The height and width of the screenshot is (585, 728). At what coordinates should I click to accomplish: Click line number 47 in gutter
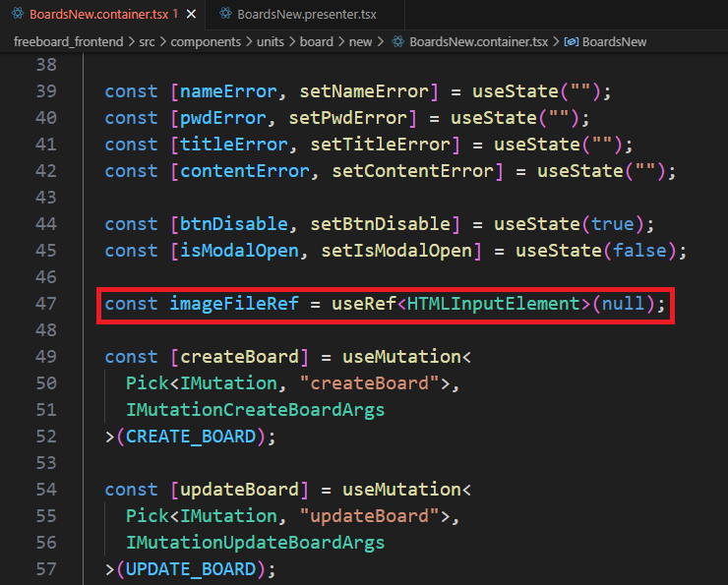click(46, 304)
